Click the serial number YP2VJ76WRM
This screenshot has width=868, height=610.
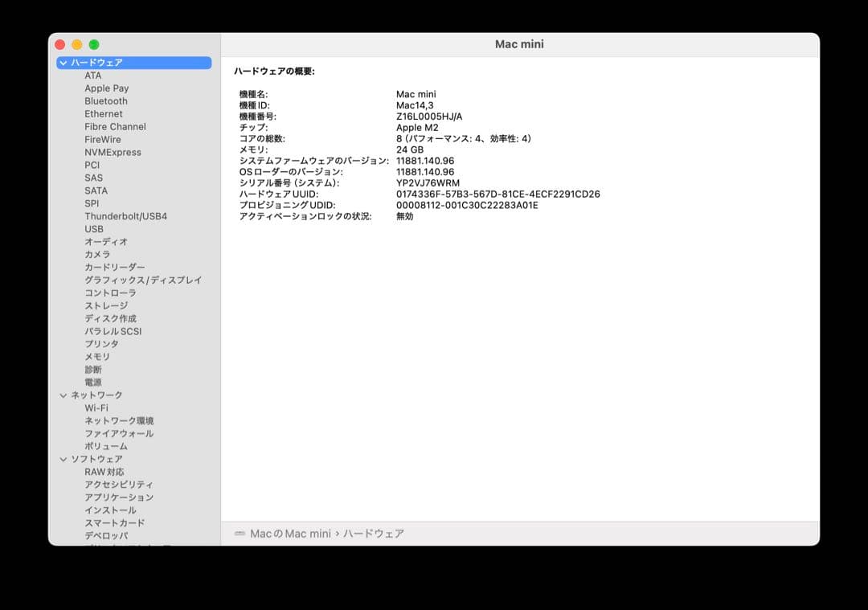[x=428, y=183]
